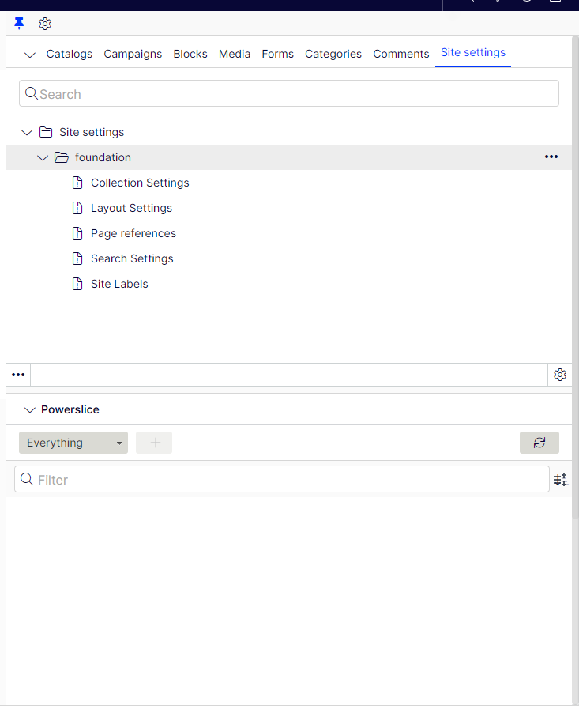Click the disabled plus button in Powerslice
The width and height of the screenshot is (579, 728).
tap(154, 443)
